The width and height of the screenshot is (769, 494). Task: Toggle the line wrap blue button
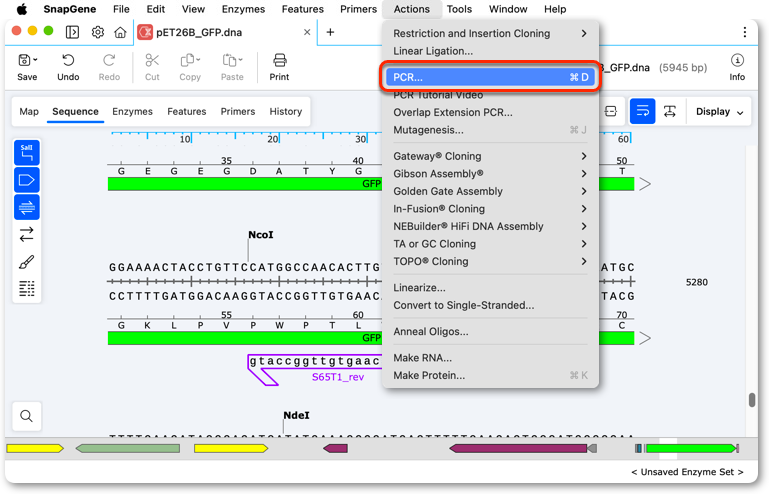[642, 111]
